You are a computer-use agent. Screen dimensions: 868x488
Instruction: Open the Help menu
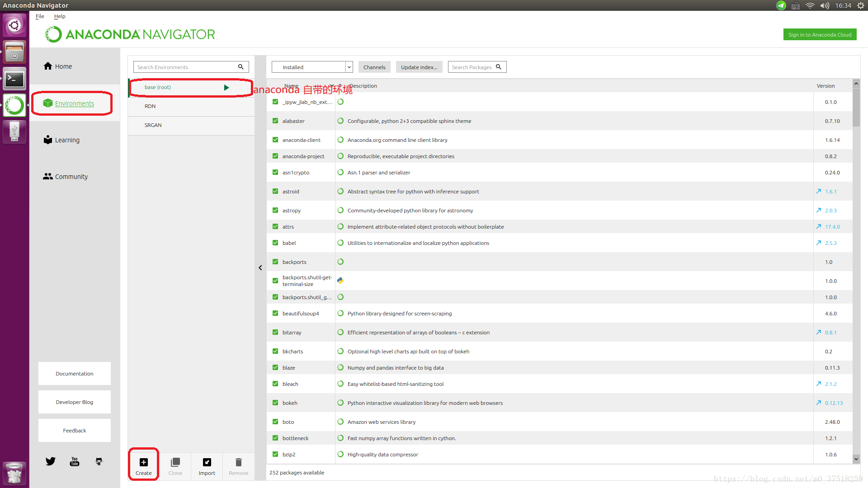(60, 16)
